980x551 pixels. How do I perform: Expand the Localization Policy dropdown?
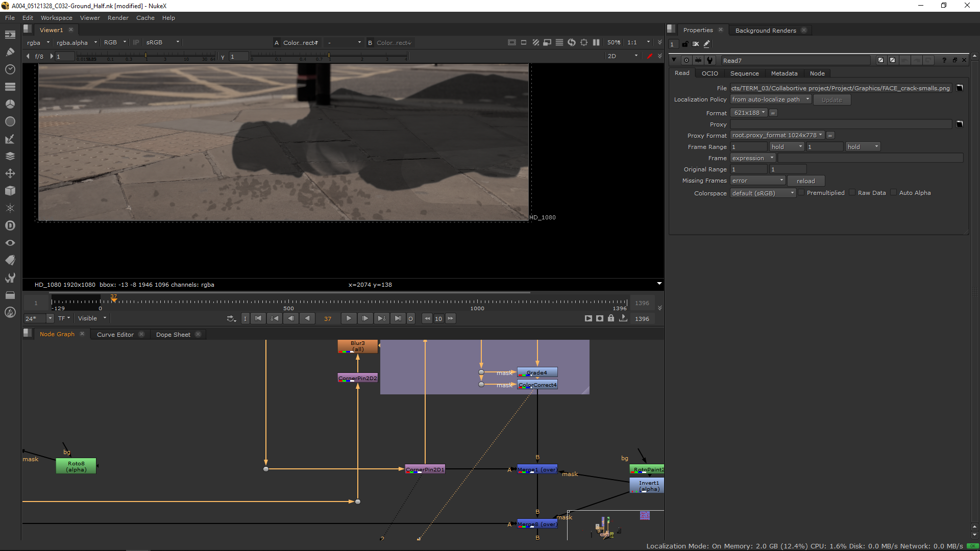coord(770,99)
